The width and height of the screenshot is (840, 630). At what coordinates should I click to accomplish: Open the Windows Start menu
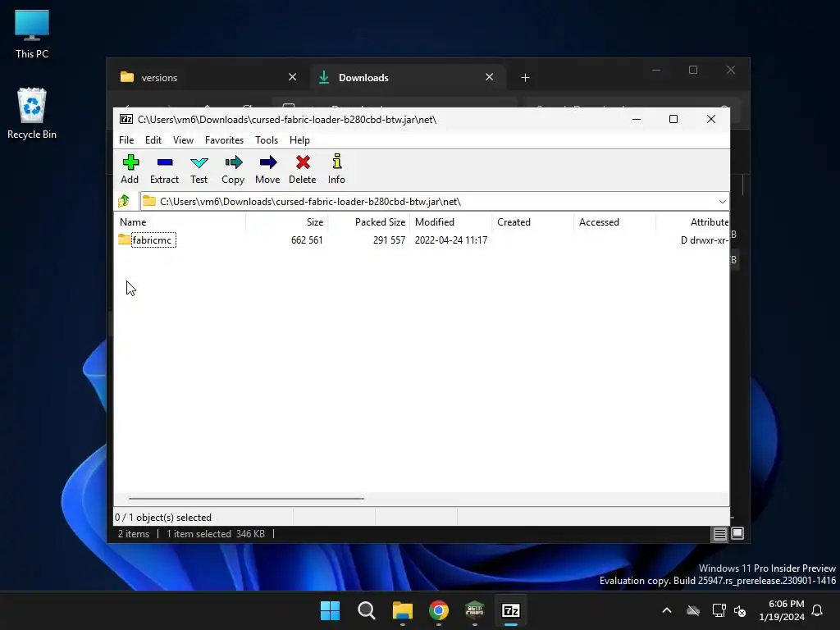click(330, 610)
